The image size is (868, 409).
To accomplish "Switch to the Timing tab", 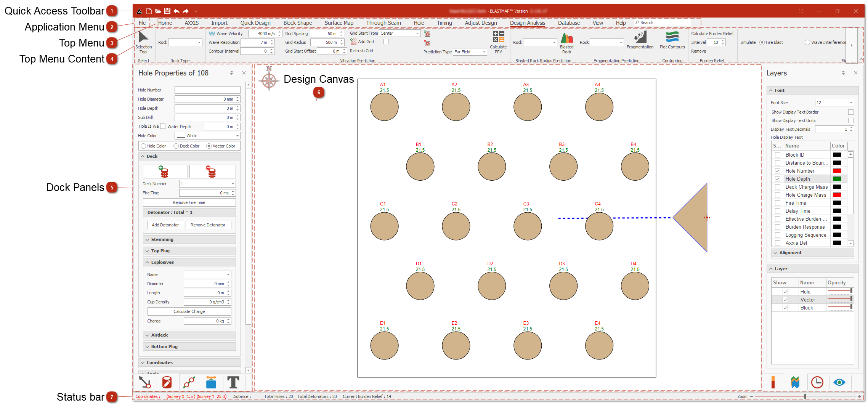I will coord(444,23).
